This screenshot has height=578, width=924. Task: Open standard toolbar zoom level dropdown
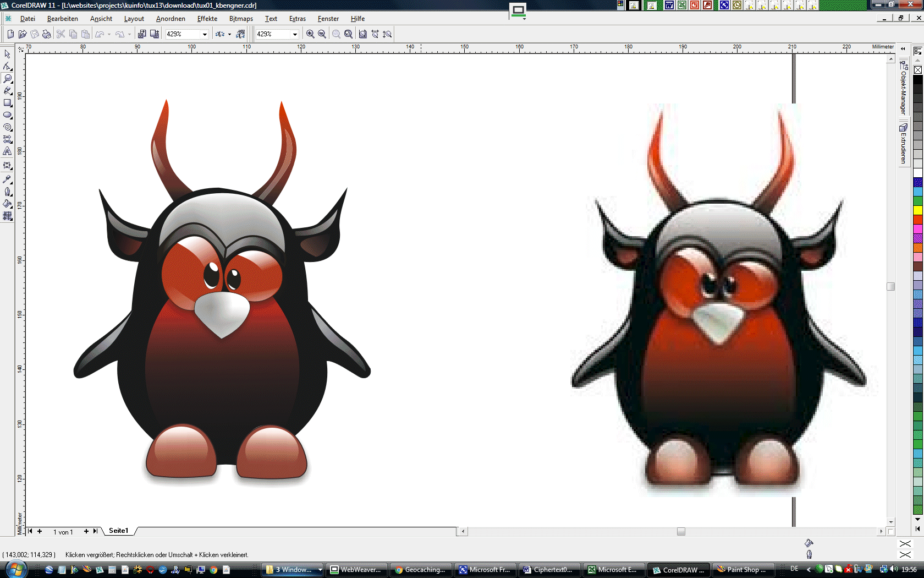pos(205,34)
